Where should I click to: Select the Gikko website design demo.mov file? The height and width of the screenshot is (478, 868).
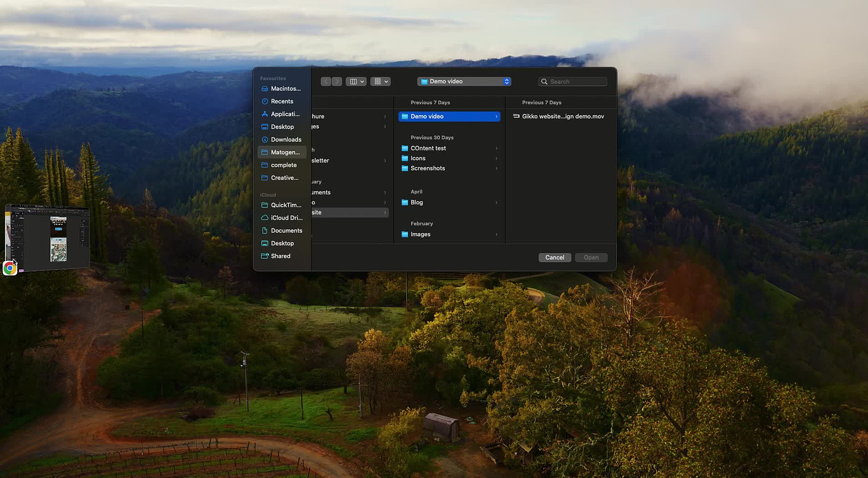[x=562, y=116]
